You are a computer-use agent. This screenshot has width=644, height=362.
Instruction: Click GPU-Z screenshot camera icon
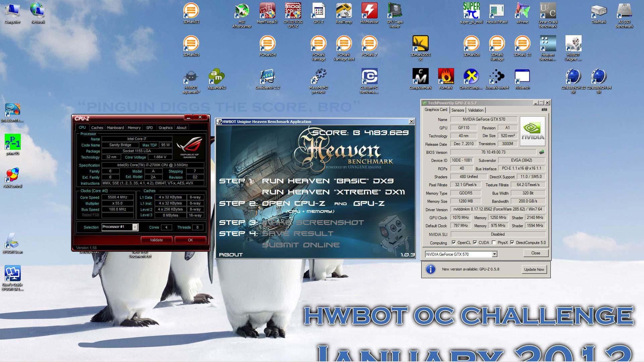[x=544, y=110]
